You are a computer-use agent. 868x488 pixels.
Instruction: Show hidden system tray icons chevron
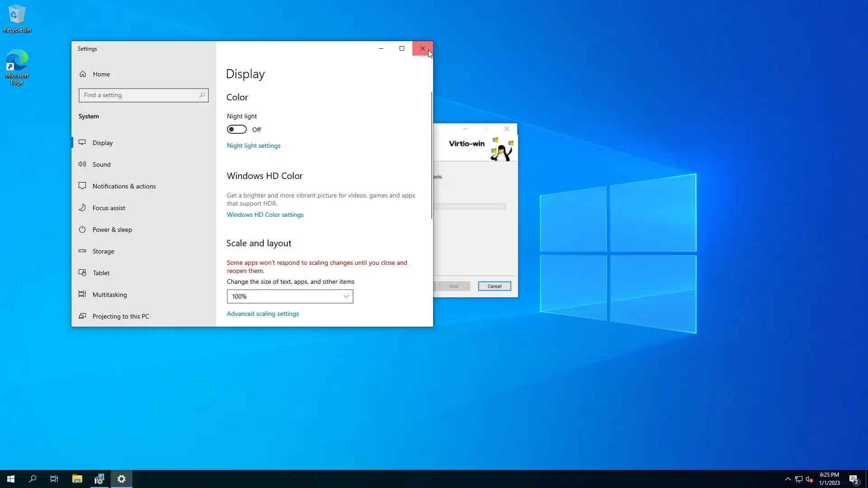(x=788, y=479)
